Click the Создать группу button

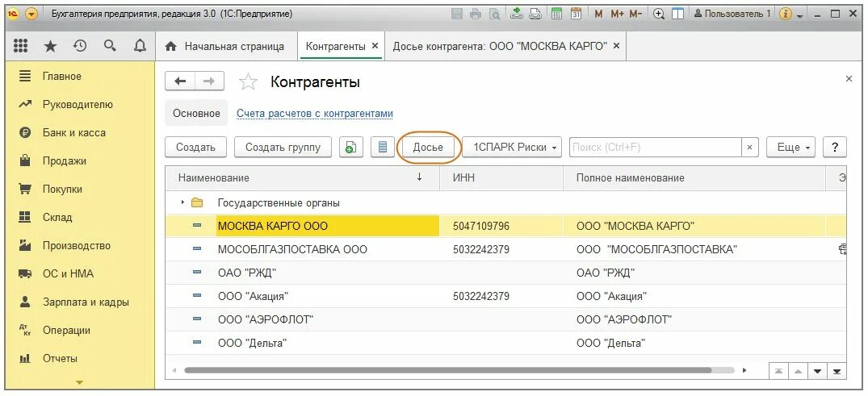click(283, 147)
